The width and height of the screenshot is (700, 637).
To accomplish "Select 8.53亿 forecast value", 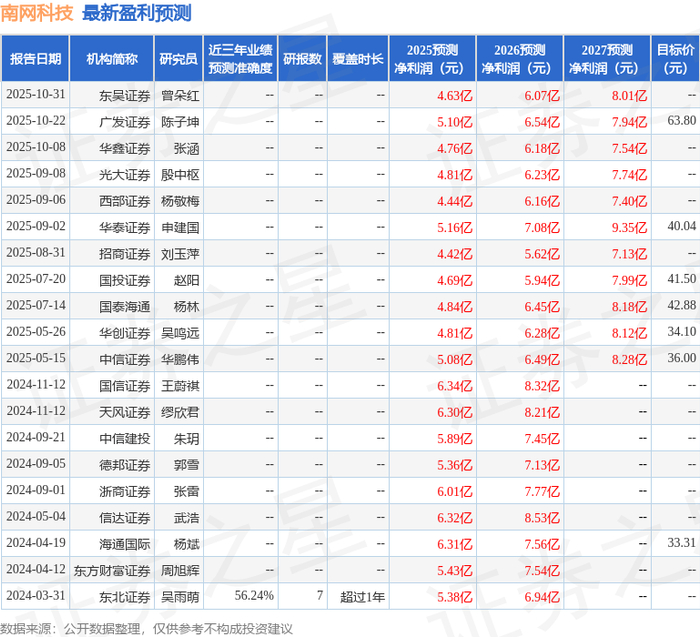I will pyautogui.click(x=542, y=517).
